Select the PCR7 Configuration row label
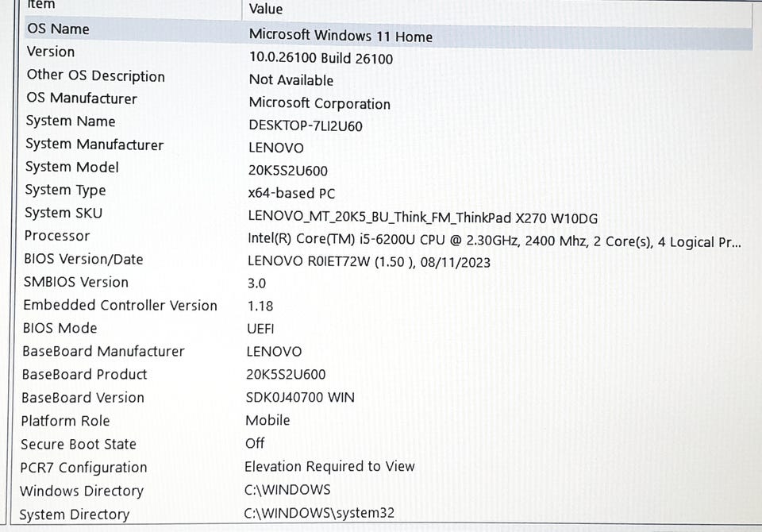 (x=83, y=468)
